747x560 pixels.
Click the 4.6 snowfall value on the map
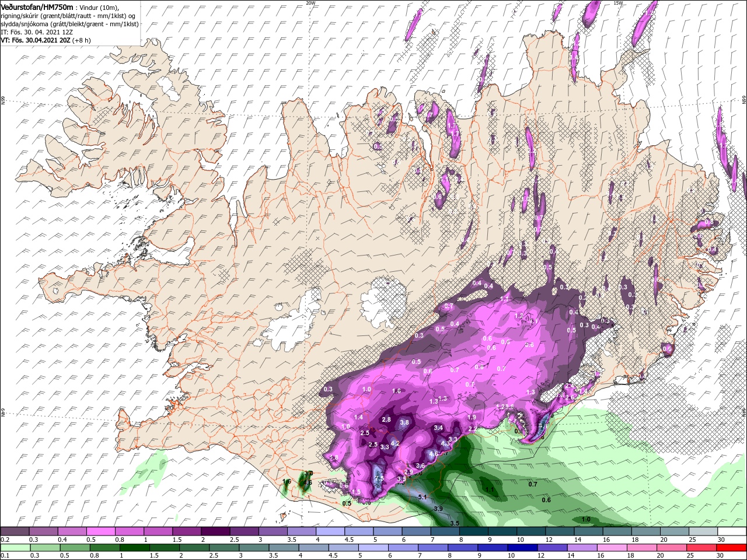point(434,454)
